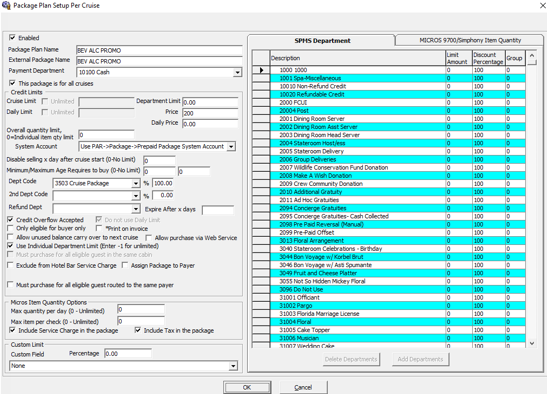Click Description column header
The height and width of the screenshot is (394, 547).
pyautogui.click(x=358, y=58)
